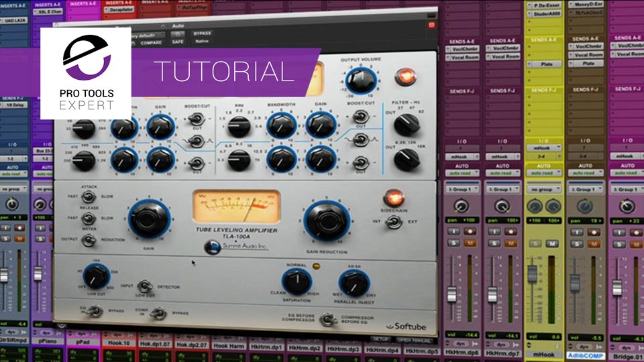Click the volume fader on AdlibCOMP
This screenshot has width=644, height=362.
(575, 282)
